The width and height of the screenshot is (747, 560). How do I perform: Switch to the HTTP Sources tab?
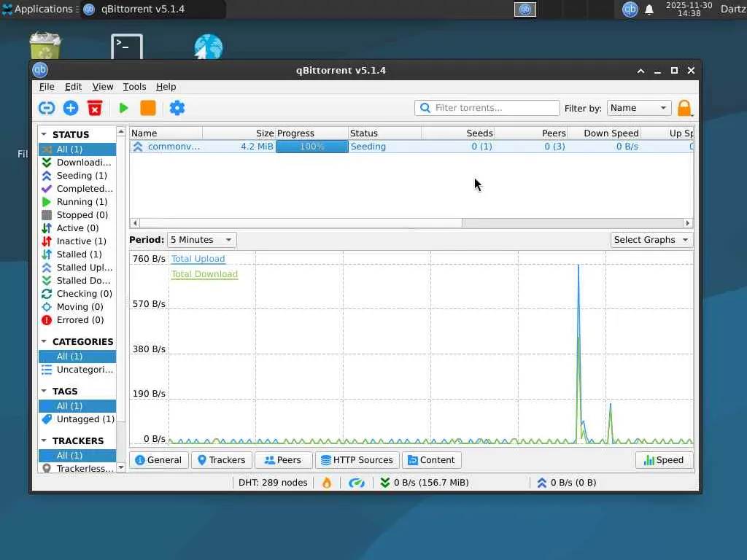pos(357,460)
